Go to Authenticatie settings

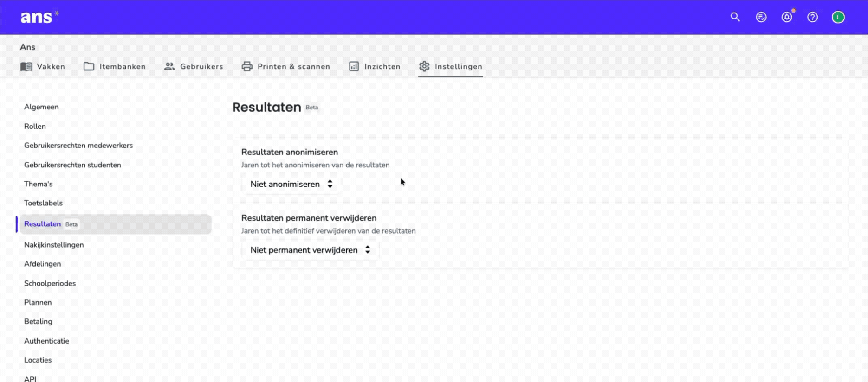point(46,341)
